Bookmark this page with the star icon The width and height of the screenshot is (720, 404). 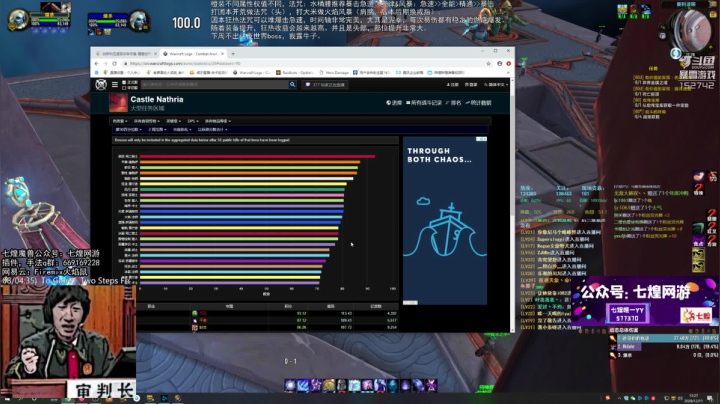(x=489, y=63)
